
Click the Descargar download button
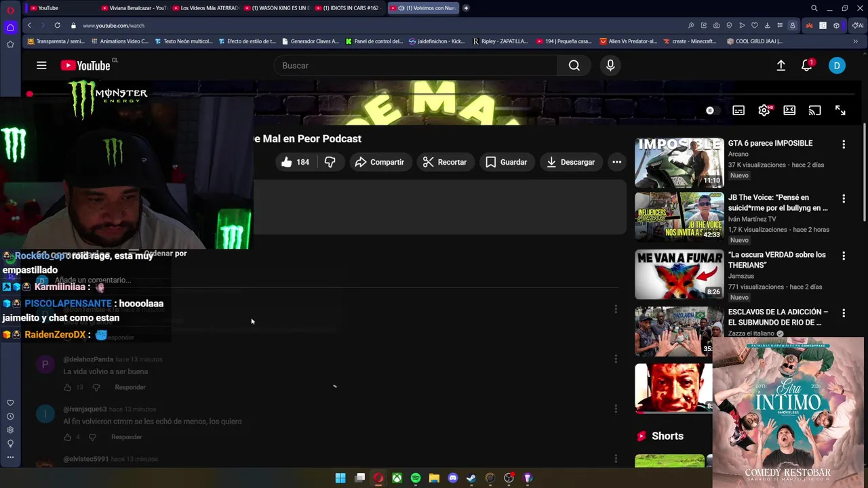[571, 162]
